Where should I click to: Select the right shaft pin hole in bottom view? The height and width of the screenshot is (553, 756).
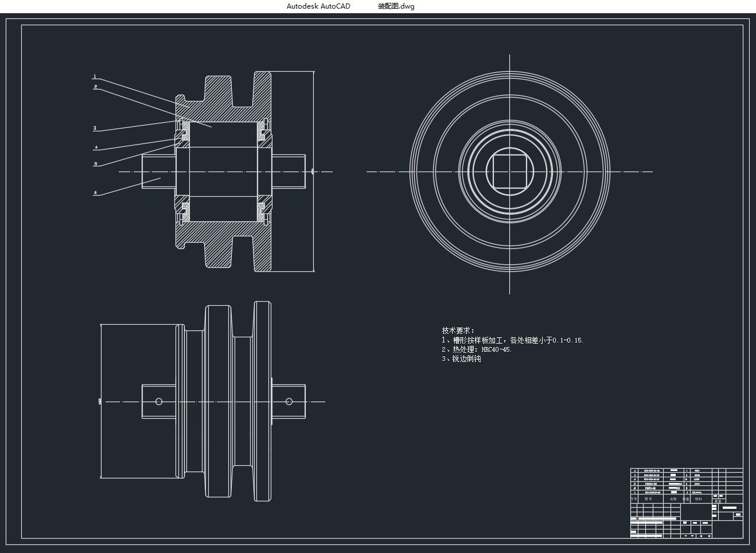point(289,402)
